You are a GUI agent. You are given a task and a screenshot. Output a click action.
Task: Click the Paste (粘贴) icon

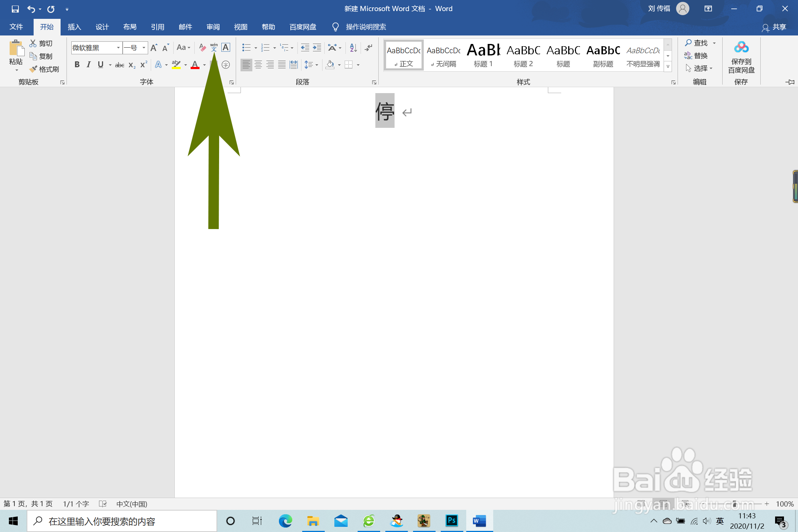[16, 48]
